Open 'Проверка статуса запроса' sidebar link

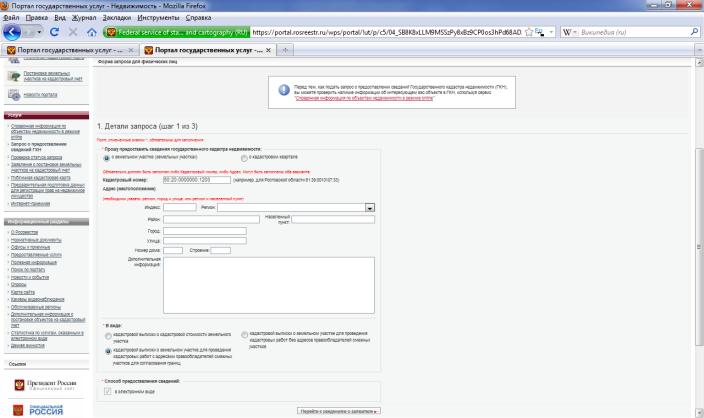click(36, 158)
